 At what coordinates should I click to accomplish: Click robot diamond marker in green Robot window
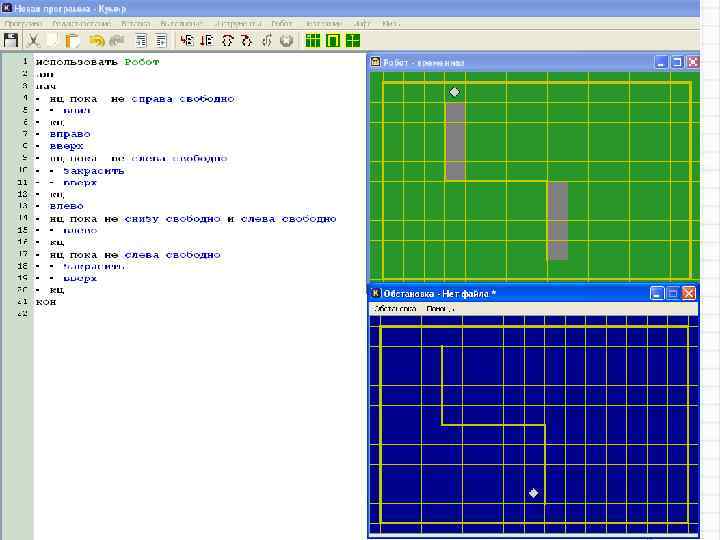[454, 92]
